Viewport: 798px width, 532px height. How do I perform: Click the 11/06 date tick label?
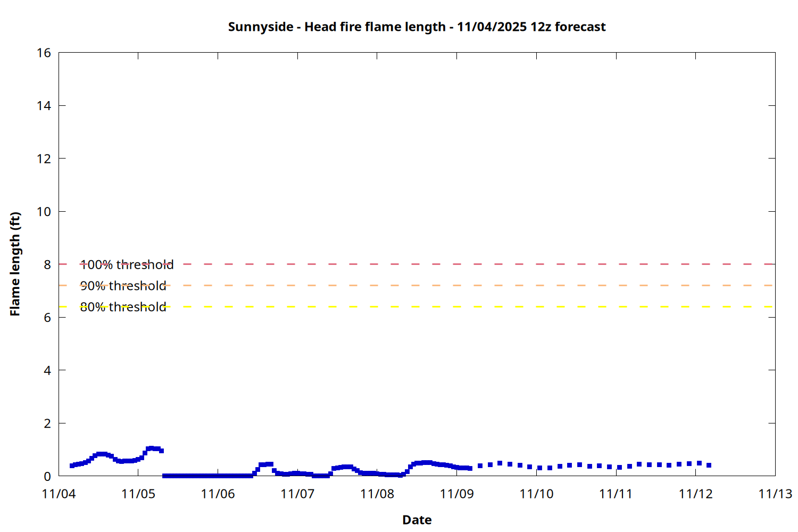tap(218, 494)
